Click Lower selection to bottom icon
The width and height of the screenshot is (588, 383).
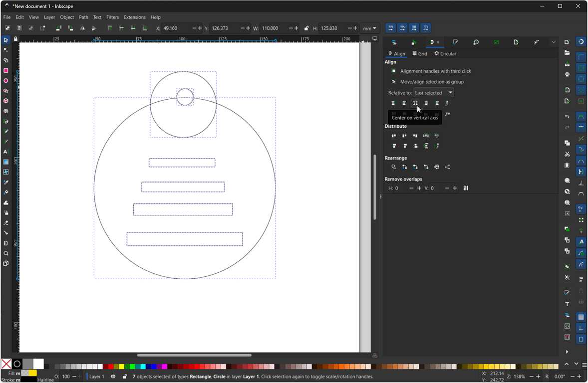[145, 28]
